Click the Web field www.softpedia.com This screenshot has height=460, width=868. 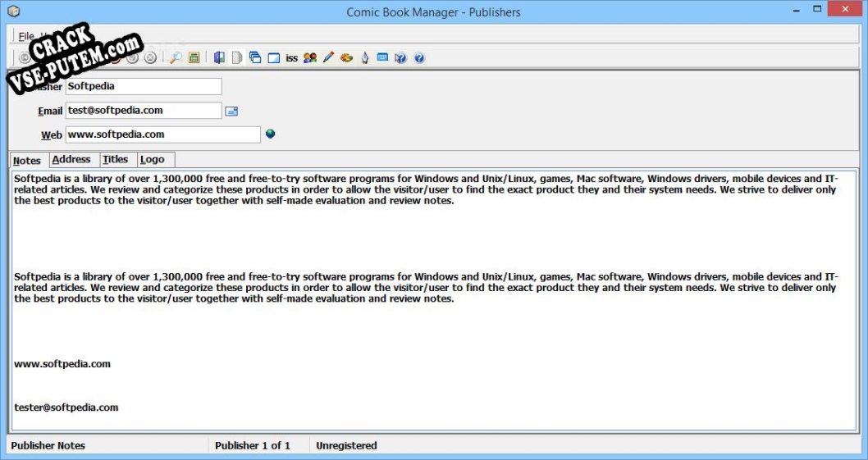click(x=163, y=134)
